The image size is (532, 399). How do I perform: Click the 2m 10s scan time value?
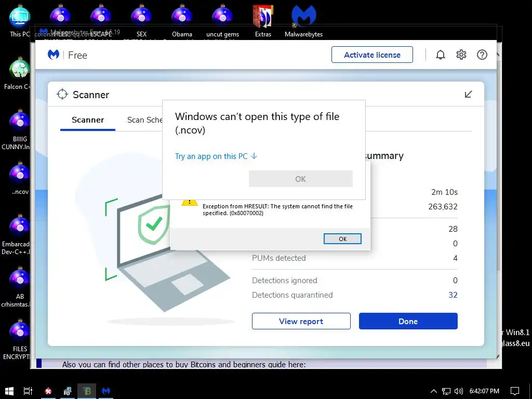click(x=445, y=192)
